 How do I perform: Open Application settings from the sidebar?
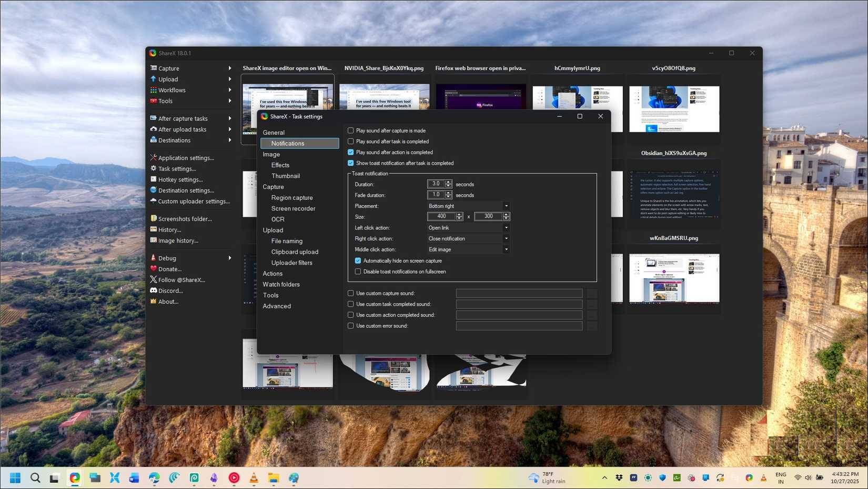point(187,157)
